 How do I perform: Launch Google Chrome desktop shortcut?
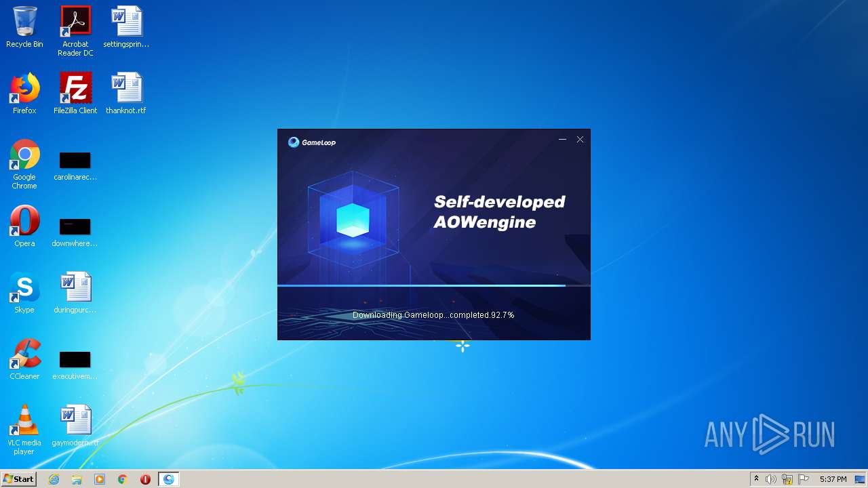tap(24, 164)
